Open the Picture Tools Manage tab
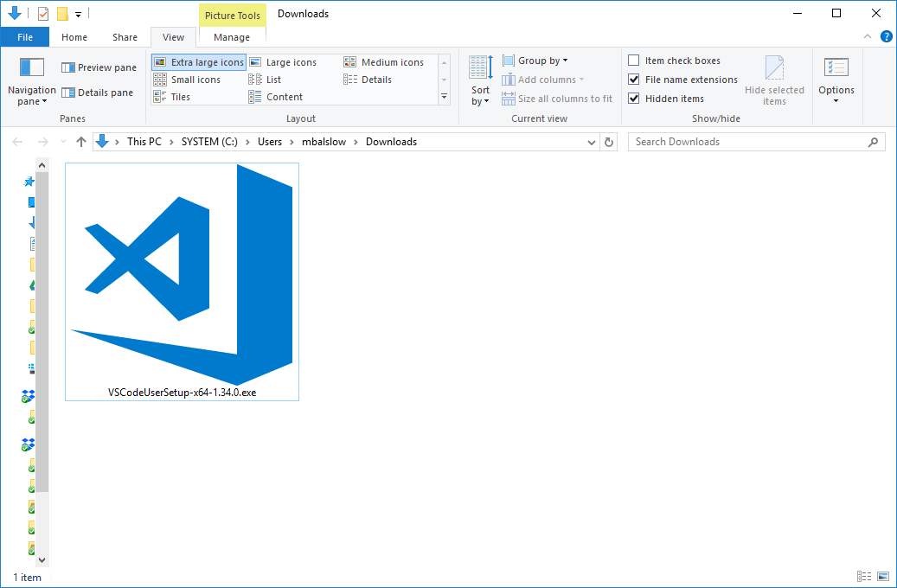The image size is (897, 588). pos(231,37)
